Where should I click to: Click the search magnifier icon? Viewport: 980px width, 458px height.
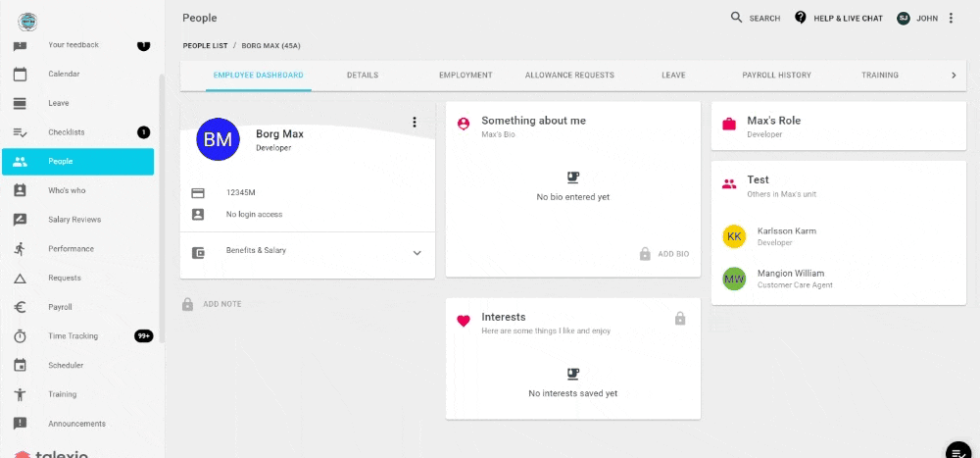tap(736, 18)
